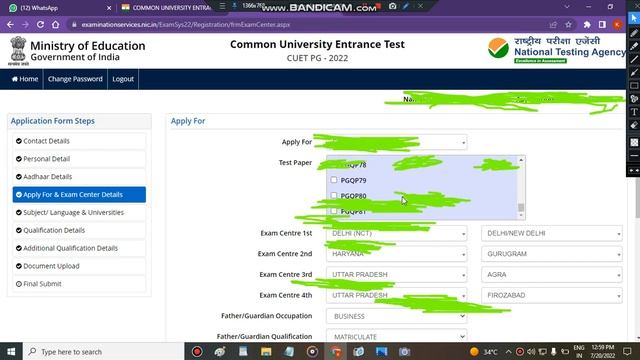
Task: Check the PGQP79 test paper checkbox
Action: click(334, 180)
